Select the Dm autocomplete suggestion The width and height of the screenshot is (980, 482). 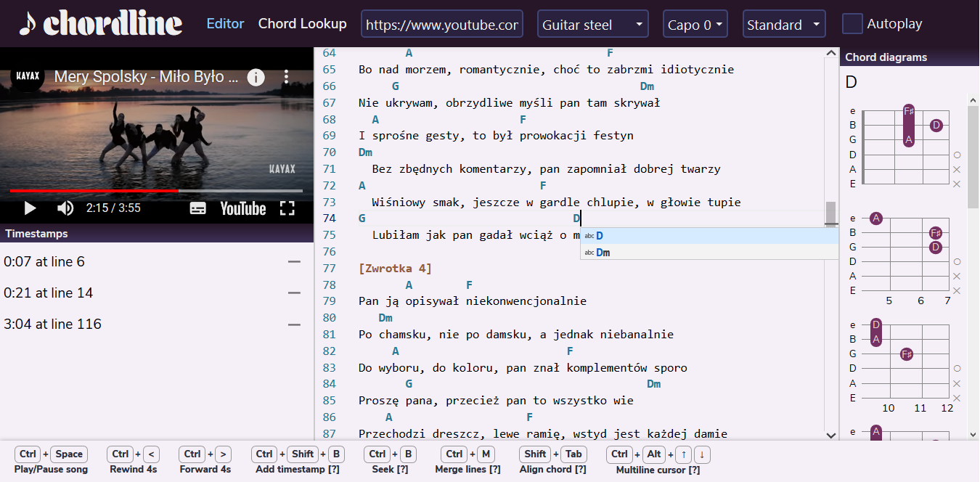click(709, 253)
